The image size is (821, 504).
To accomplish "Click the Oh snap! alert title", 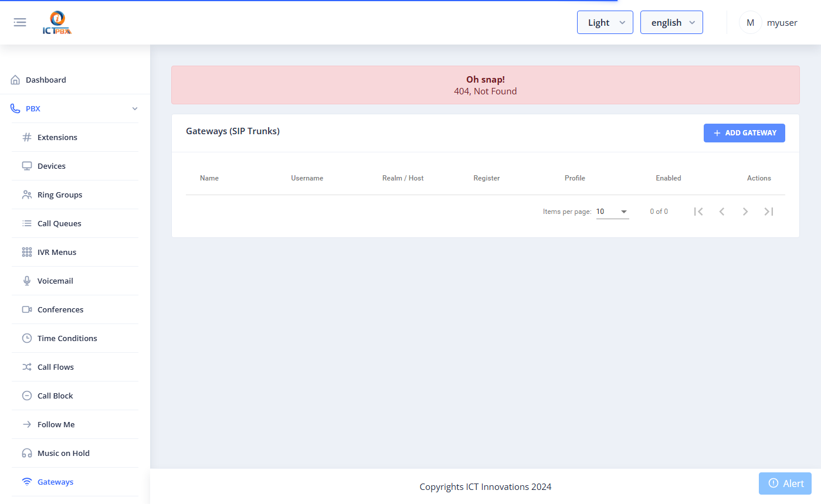I will coord(486,80).
